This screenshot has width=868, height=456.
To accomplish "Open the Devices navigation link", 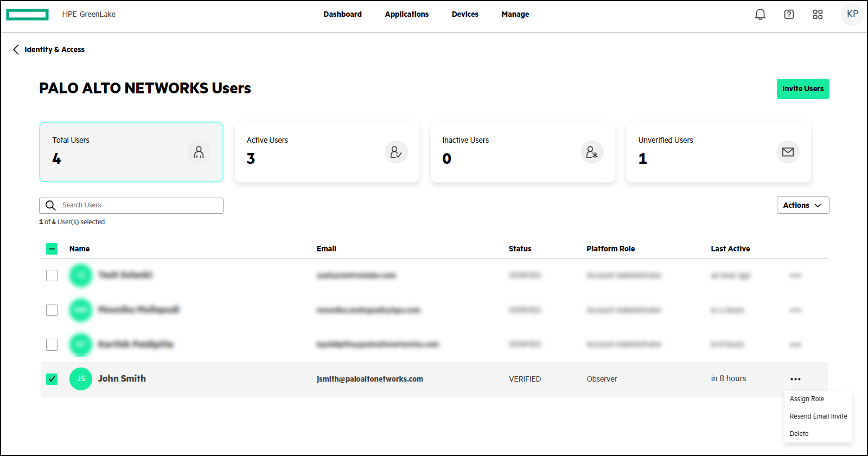I will click(465, 15).
